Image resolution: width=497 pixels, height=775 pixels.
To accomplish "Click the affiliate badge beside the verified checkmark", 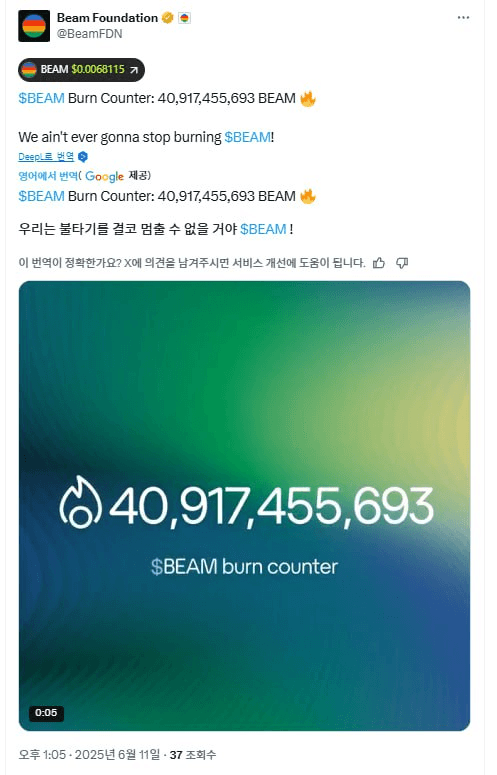I will pyautogui.click(x=184, y=18).
